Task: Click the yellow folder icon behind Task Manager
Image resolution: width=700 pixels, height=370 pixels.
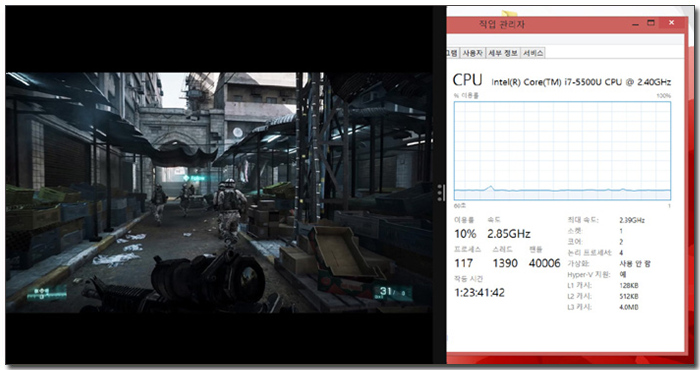Action: (x=509, y=13)
